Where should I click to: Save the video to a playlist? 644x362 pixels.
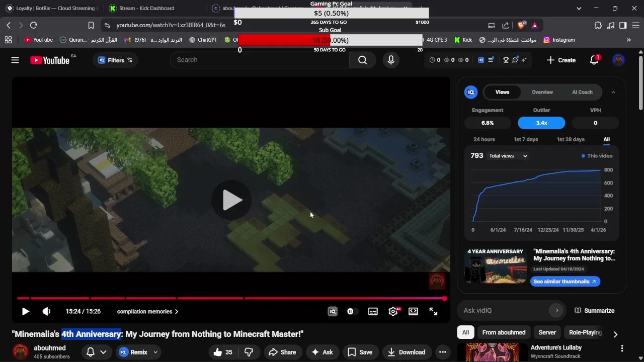pos(360,352)
